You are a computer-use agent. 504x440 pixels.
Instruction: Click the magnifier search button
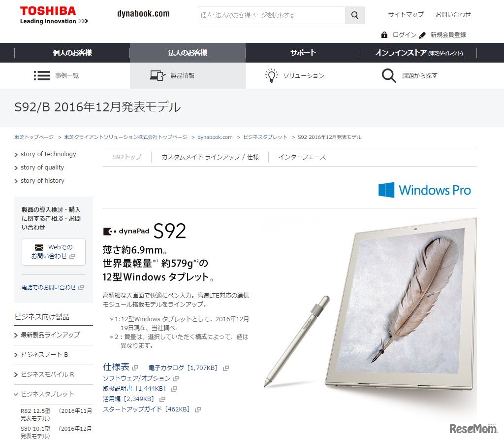(355, 15)
